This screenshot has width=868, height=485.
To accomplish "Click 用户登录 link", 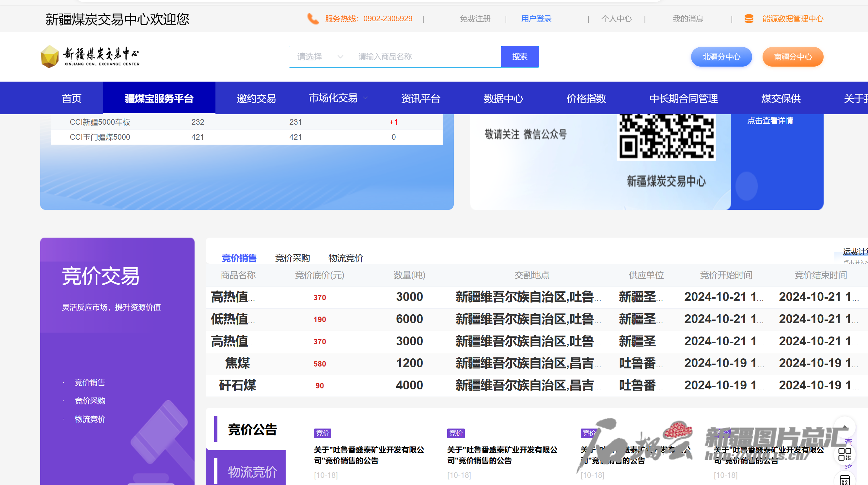I will (536, 19).
